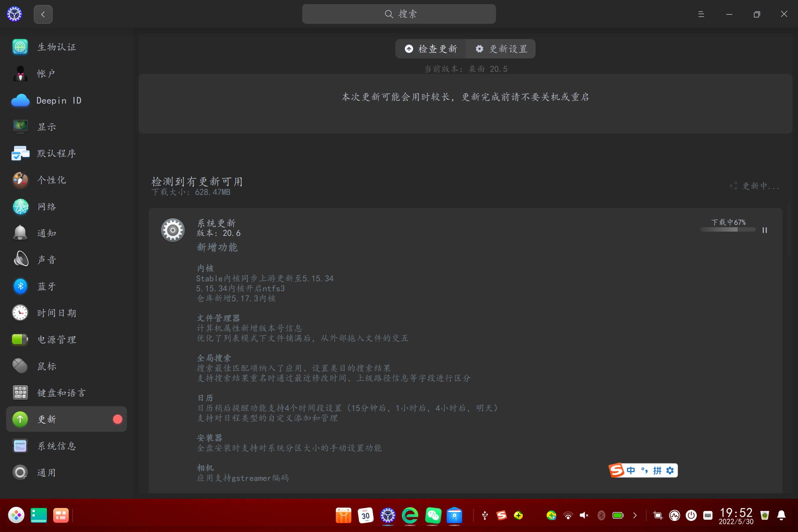Toggle mute via the taskbar volume icon
The height and width of the screenshot is (532, 798).
[584, 515]
